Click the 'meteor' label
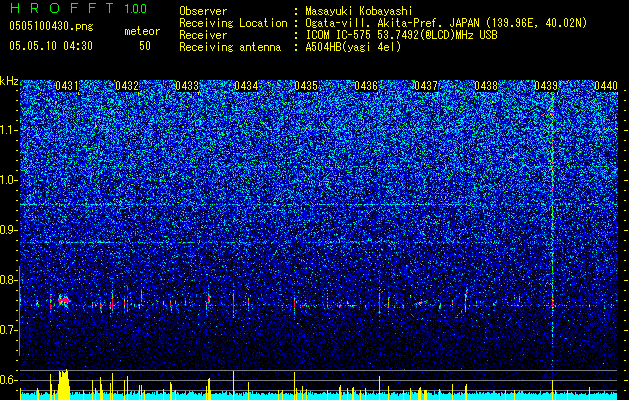629x400 pixels. pos(142,31)
